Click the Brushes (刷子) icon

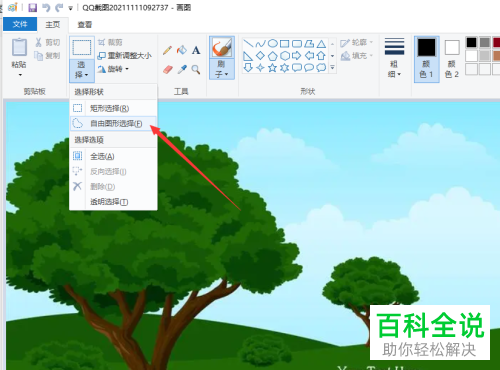[222, 48]
